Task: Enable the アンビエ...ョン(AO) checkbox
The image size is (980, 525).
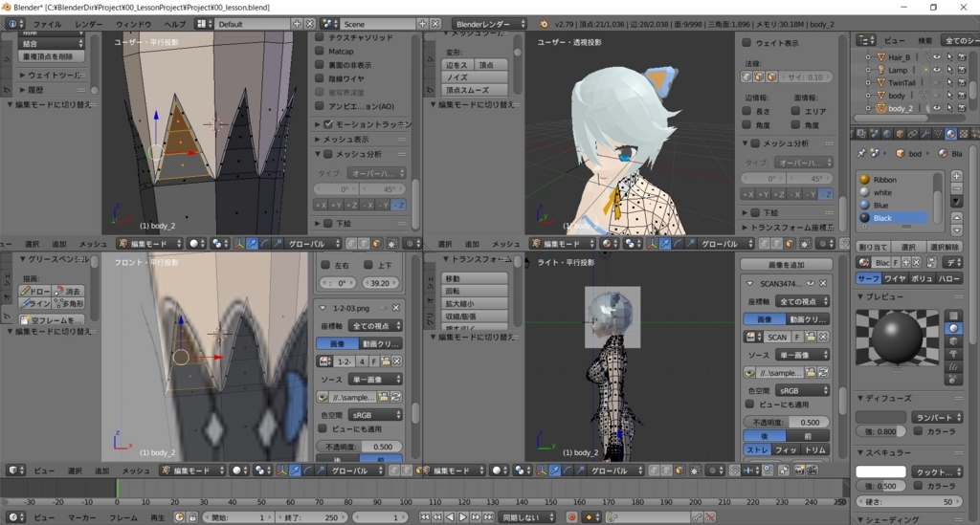Action: point(320,106)
